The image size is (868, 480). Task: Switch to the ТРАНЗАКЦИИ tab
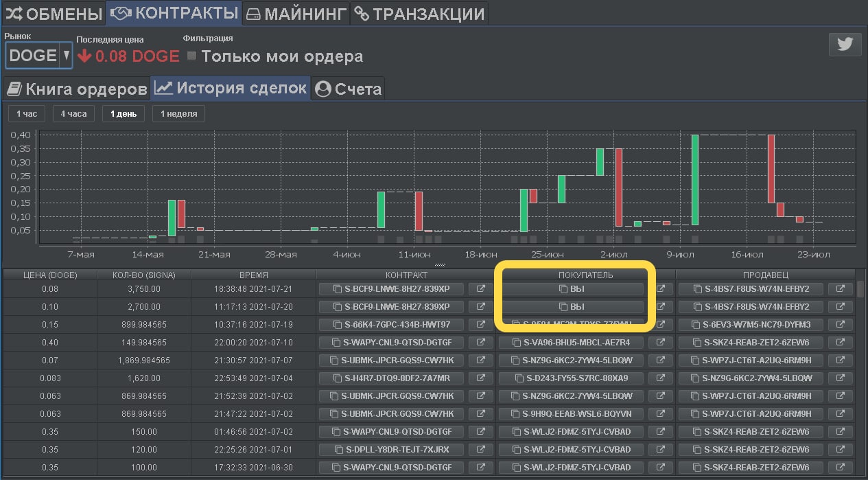pyautogui.click(x=419, y=13)
